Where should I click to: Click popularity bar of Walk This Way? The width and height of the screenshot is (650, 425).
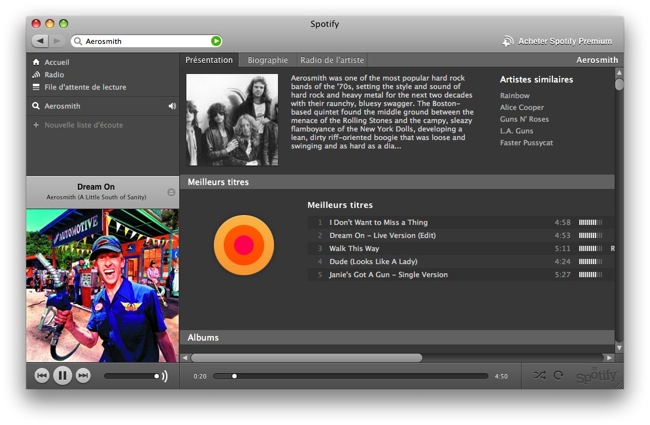590,248
